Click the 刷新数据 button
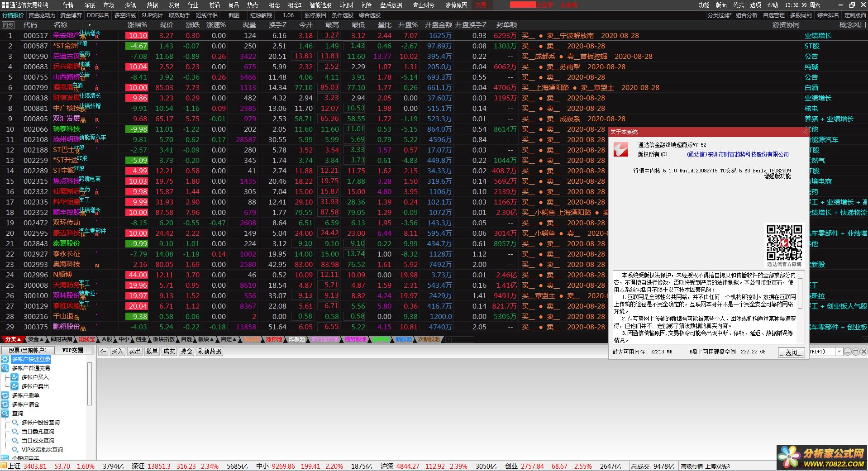Screen dimensions: 868x471 (x=210, y=351)
